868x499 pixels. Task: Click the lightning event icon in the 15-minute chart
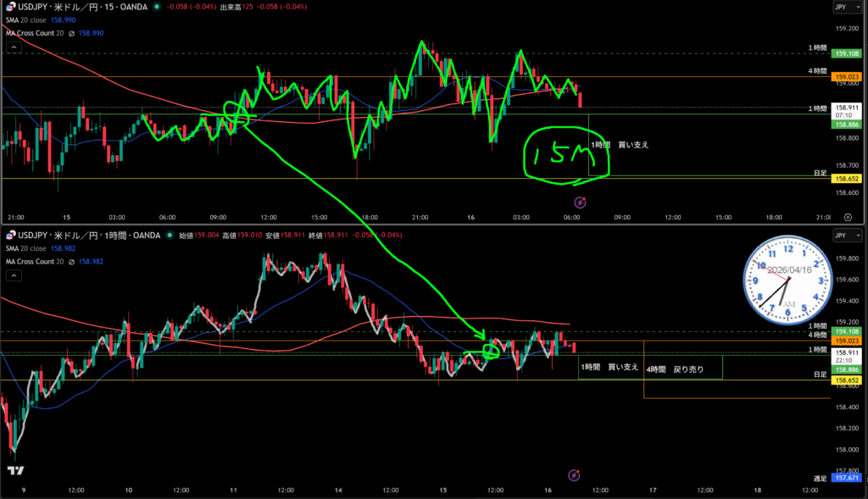point(580,202)
